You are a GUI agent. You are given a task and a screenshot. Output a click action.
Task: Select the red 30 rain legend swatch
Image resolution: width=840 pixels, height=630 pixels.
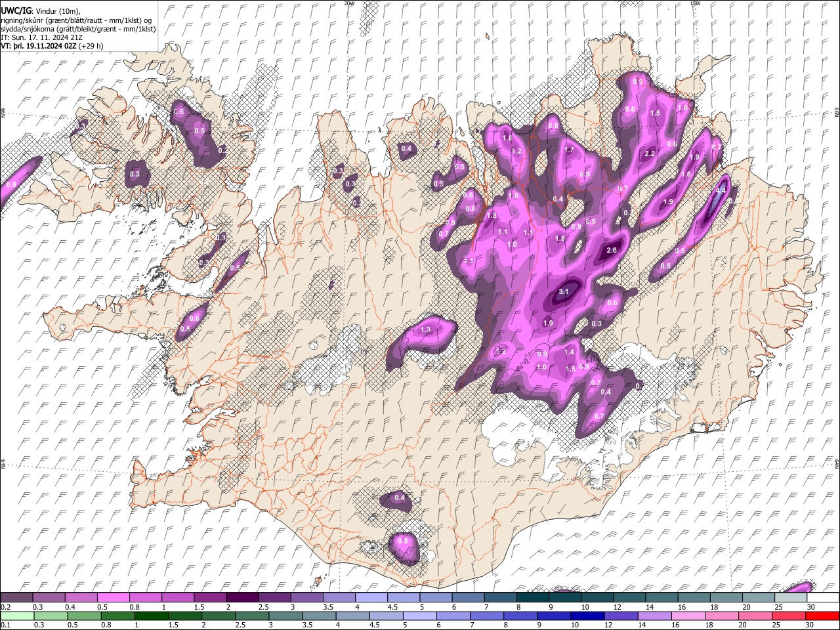point(822,616)
